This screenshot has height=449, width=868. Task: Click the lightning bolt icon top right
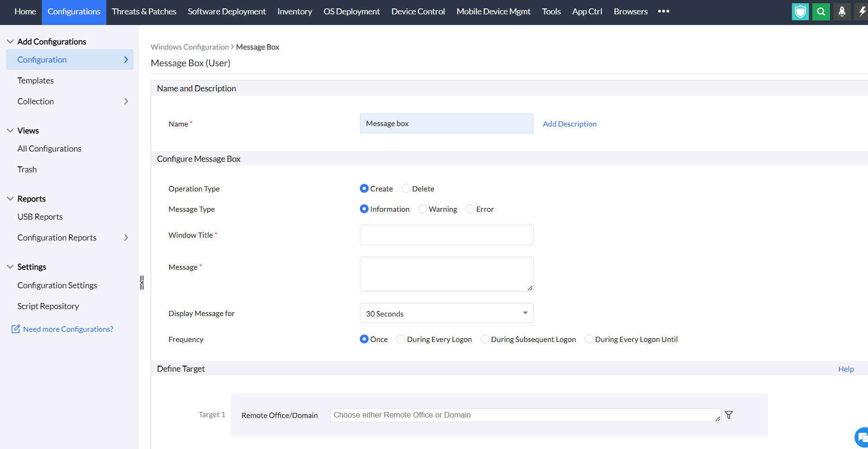tap(862, 12)
